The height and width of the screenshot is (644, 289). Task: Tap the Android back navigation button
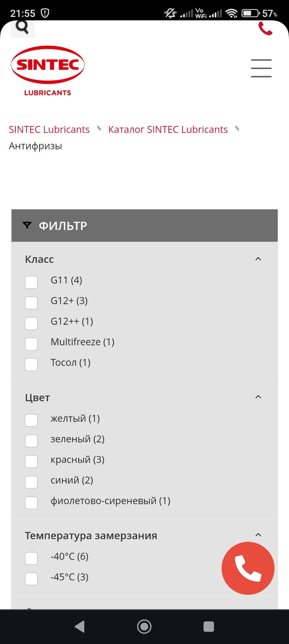[79, 626]
